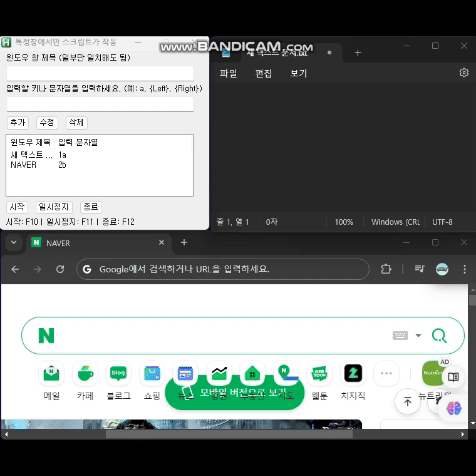This screenshot has width=476, height=476.
Task: Click the line and column indicator in Notepad
Action: click(233, 222)
